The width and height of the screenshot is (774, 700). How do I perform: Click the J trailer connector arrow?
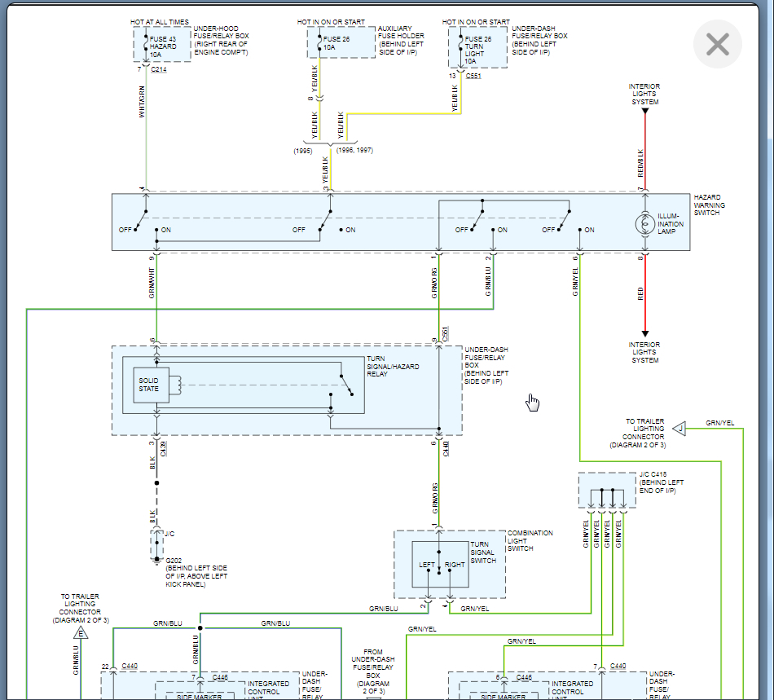pyautogui.click(x=679, y=429)
